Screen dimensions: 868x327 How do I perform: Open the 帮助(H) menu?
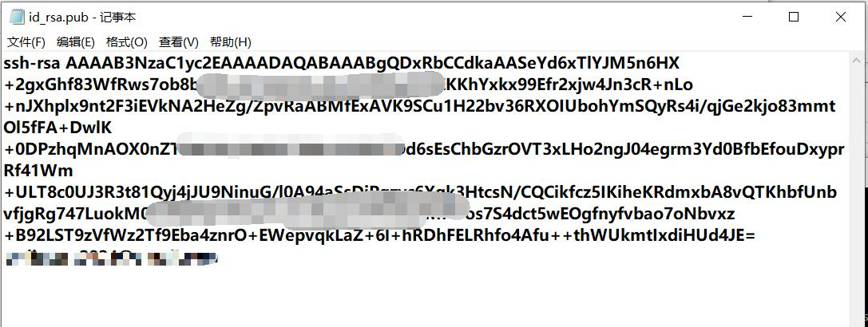coord(230,42)
